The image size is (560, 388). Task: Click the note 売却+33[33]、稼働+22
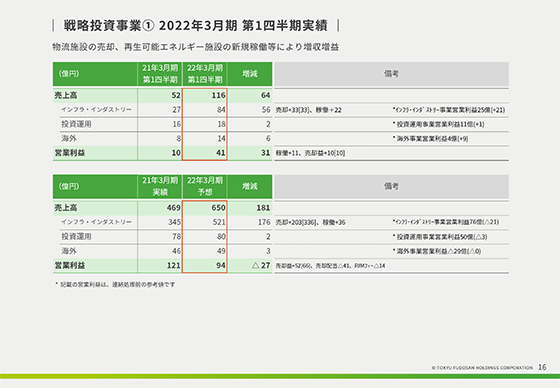[309, 110]
